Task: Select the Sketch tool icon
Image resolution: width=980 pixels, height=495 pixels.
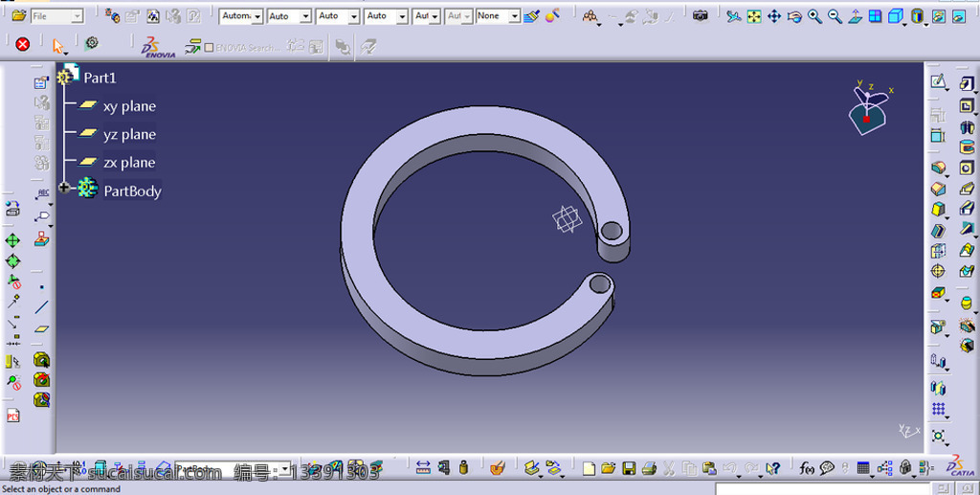Action: coord(938,81)
